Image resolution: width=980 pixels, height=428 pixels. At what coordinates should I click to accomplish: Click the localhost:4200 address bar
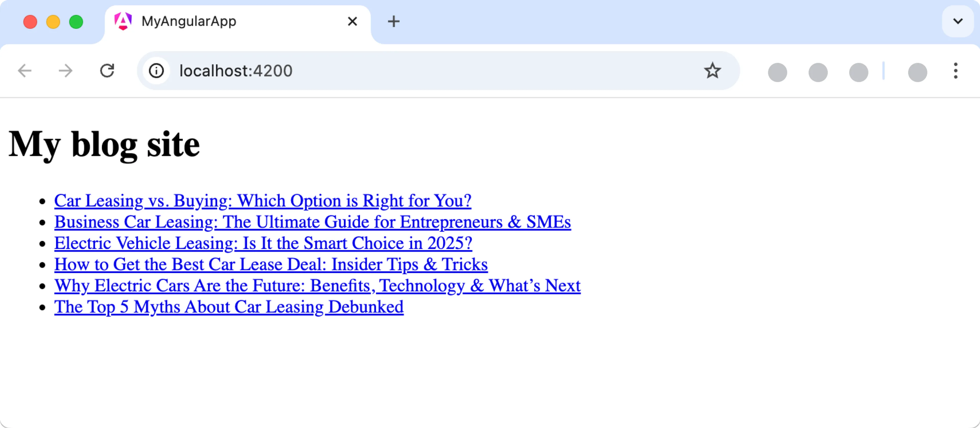tap(419, 71)
